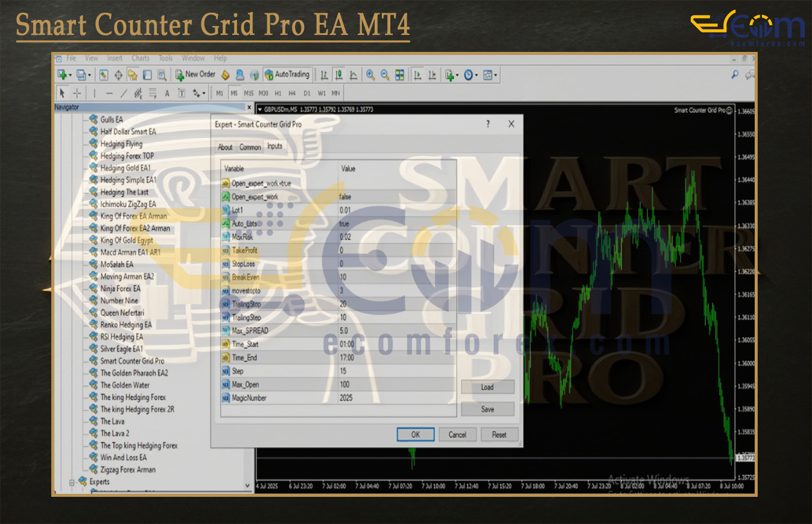Click the Navigator panel scrollbar down arrow
812x524 pixels.
pos(248,485)
